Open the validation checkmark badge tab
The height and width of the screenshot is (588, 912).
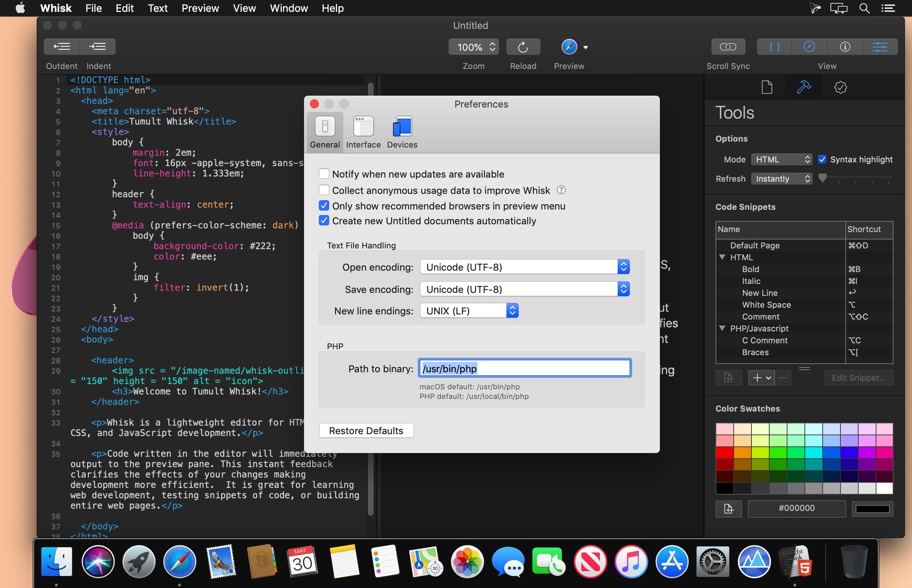pos(840,87)
